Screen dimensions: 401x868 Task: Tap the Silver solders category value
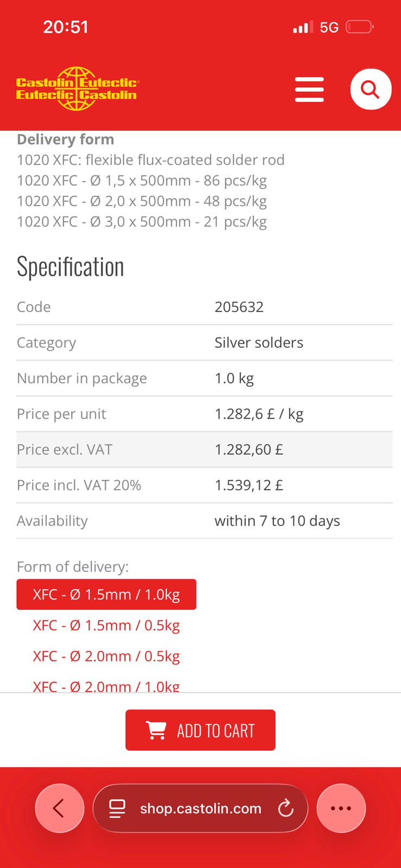(x=259, y=343)
